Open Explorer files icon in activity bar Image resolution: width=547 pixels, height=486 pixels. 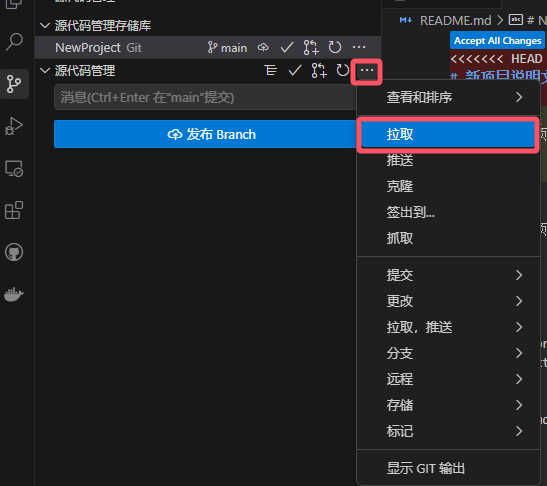14,4
